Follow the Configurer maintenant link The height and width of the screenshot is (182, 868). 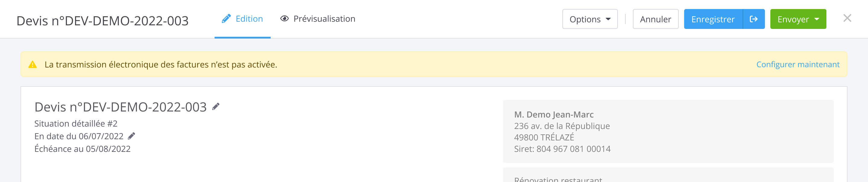coord(797,64)
